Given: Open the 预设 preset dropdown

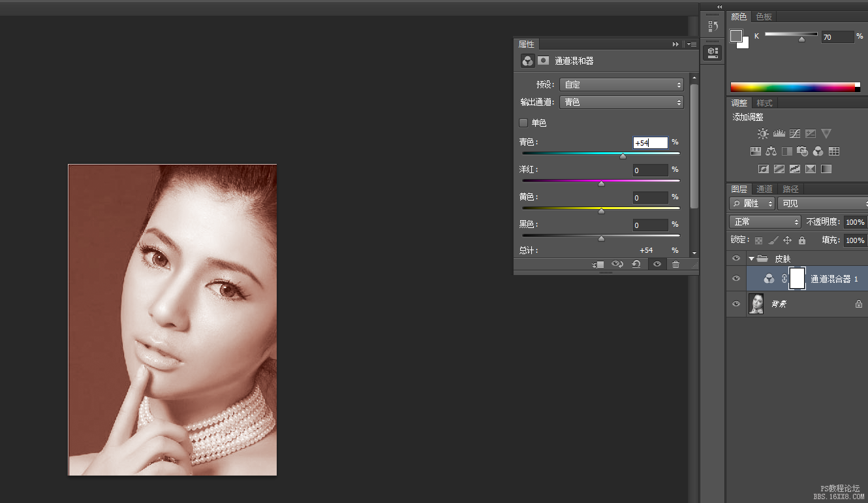Looking at the screenshot, I should (622, 85).
